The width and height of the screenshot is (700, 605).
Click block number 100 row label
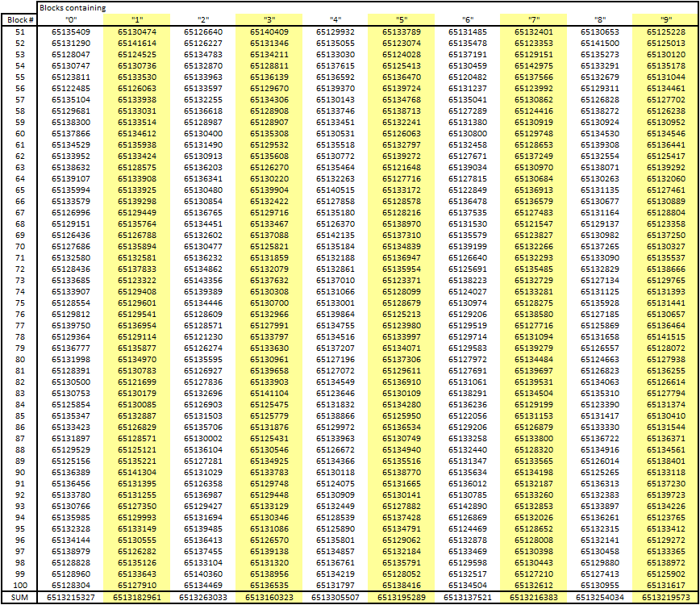[x=20, y=586]
